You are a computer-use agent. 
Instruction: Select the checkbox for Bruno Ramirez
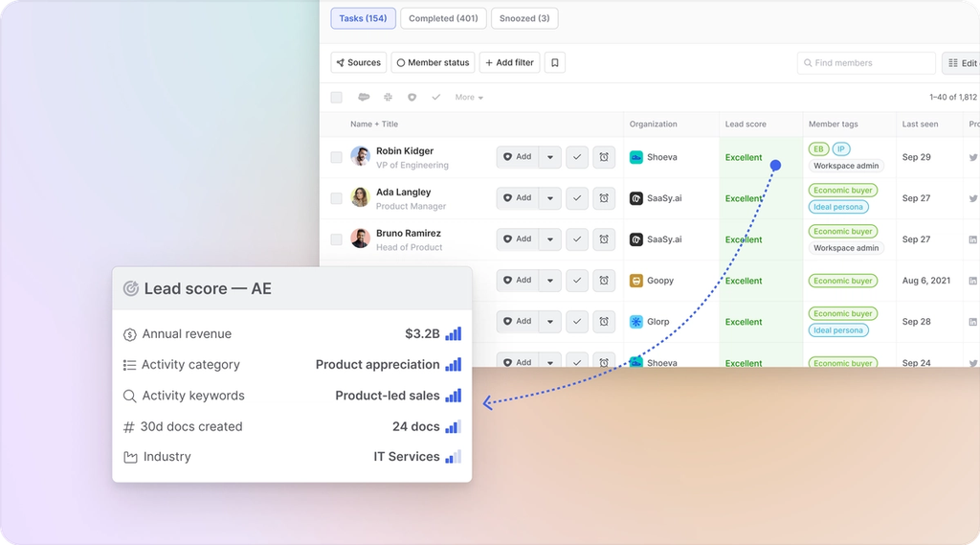pyautogui.click(x=336, y=239)
